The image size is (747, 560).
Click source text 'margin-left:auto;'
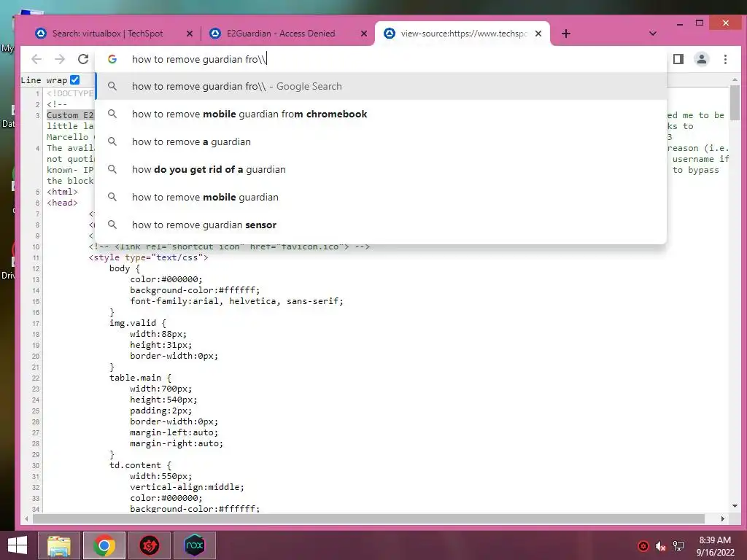coord(174,432)
